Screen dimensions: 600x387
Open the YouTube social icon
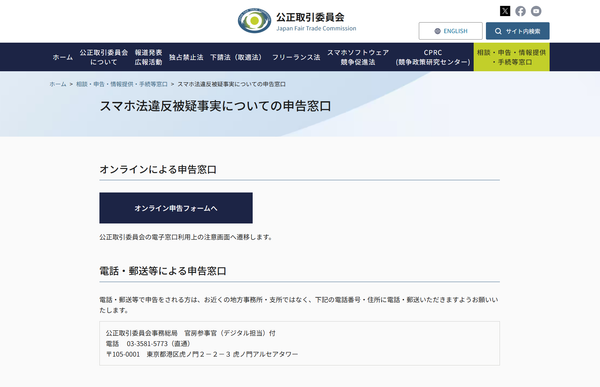point(536,11)
